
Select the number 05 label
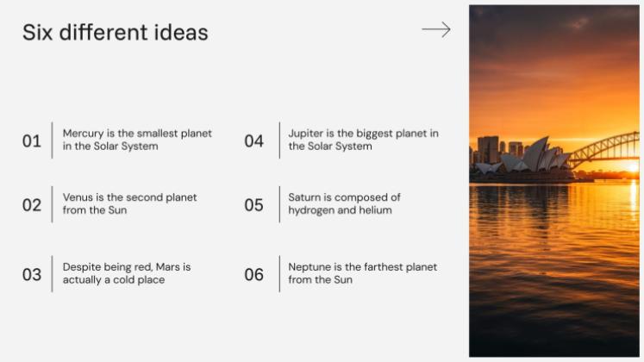(x=253, y=205)
